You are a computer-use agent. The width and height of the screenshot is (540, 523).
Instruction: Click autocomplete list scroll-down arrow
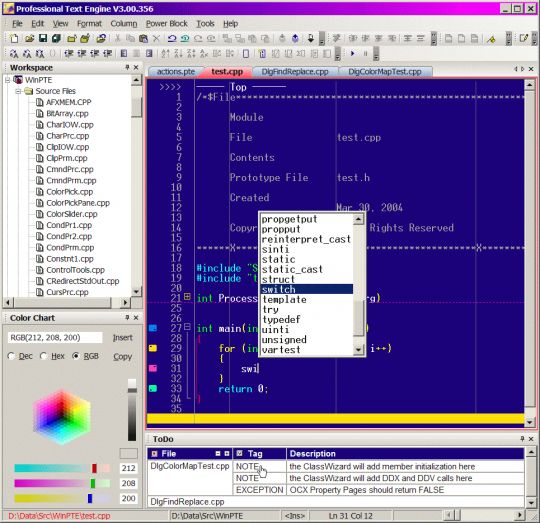coord(359,350)
